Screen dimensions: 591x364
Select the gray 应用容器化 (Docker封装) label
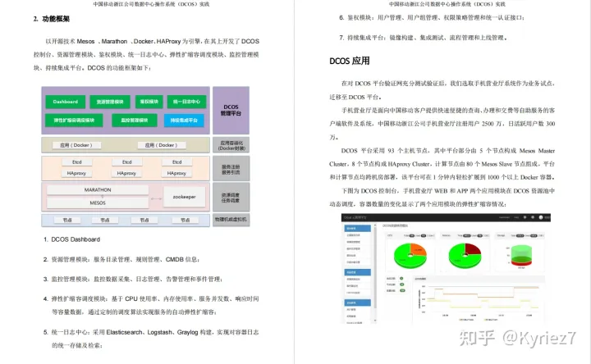tap(231, 145)
